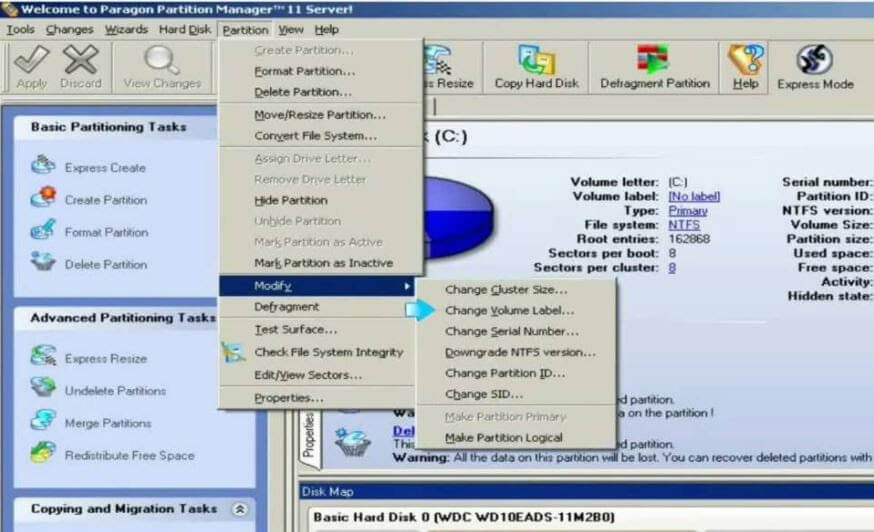Click the Express Create task icon
874x532 pixels.
tap(43, 166)
